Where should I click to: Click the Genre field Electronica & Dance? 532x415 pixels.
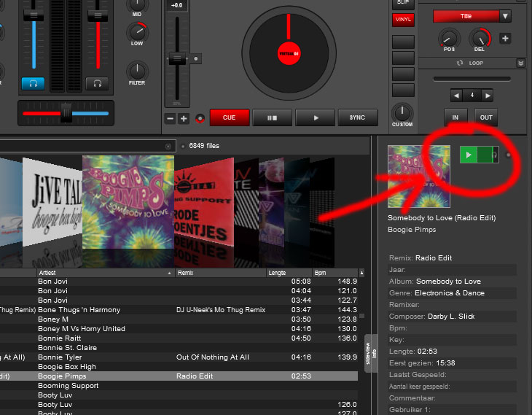pyautogui.click(x=453, y=293)
